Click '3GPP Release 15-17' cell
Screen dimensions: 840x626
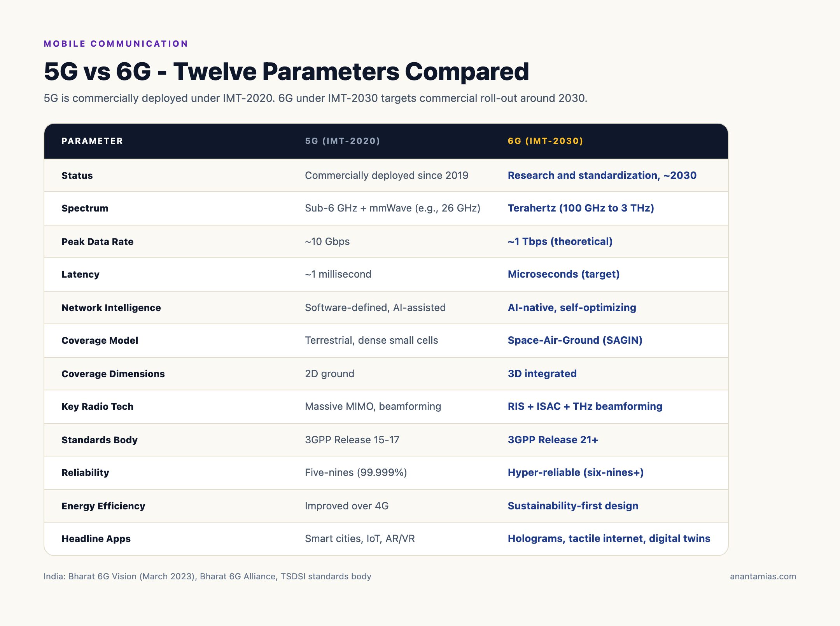click(x=352, y=440)
